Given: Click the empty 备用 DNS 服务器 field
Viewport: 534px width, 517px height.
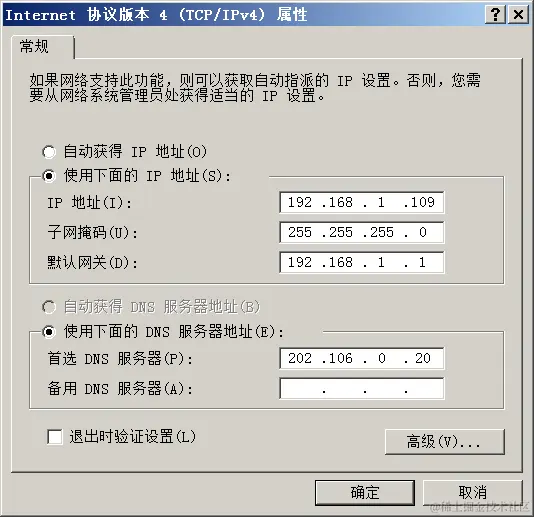Looking at the screenshot, I should (362, 388).
